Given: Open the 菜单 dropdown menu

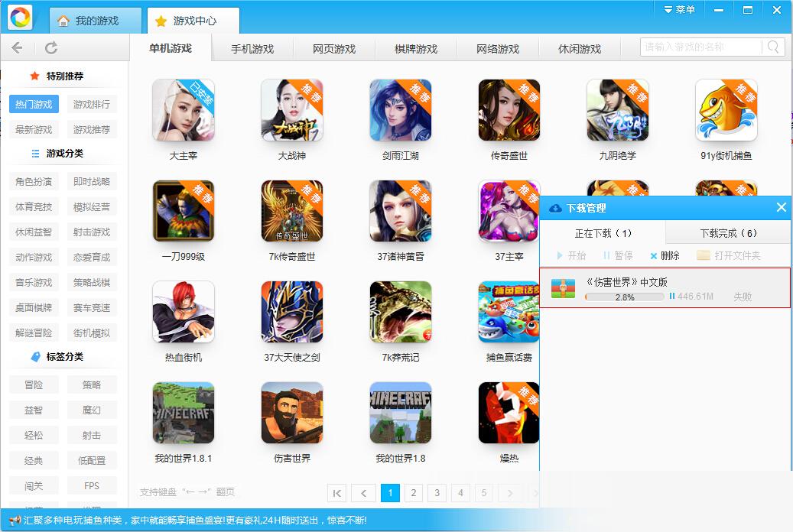Looking at the screenshot, I should [679, 10].
